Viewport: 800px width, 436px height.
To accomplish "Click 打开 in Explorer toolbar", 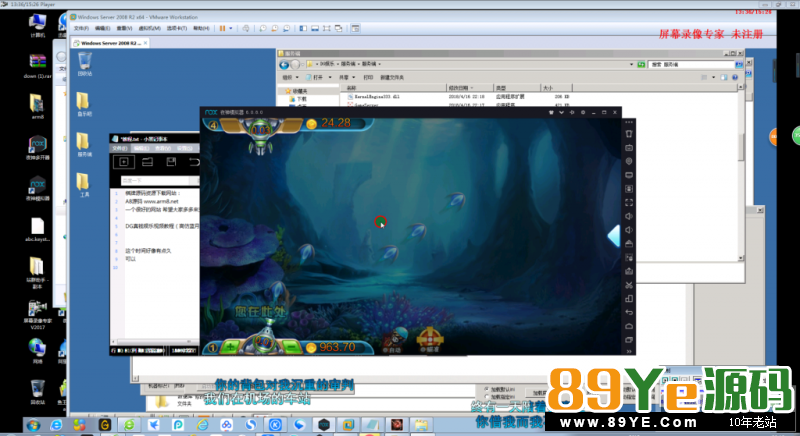I will [x=315, y=78].
